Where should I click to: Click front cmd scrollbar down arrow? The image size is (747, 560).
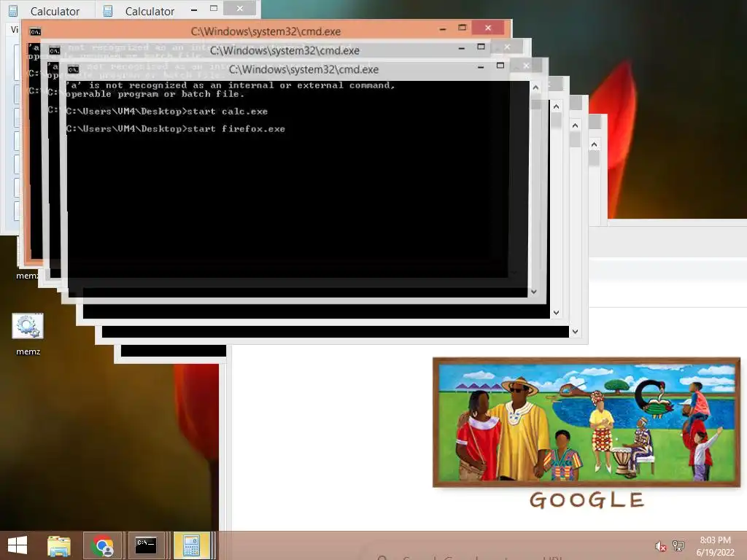[x=534, y=292]
